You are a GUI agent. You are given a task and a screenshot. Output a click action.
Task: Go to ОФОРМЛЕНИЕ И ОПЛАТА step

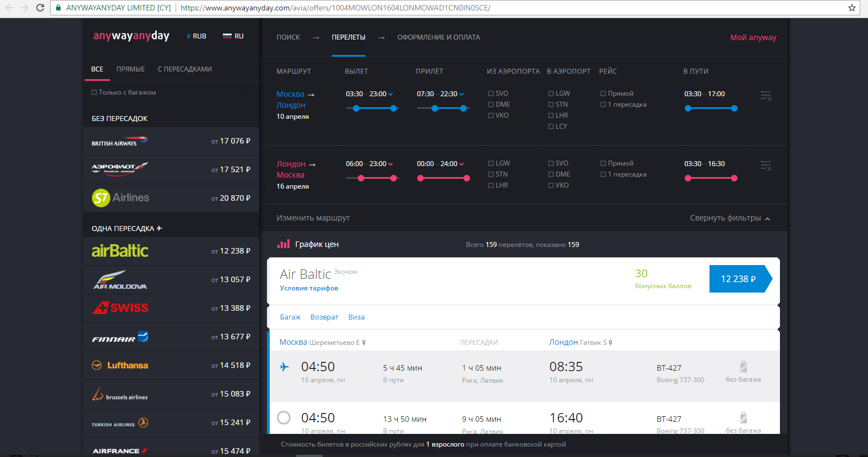[x=439, y=37]
